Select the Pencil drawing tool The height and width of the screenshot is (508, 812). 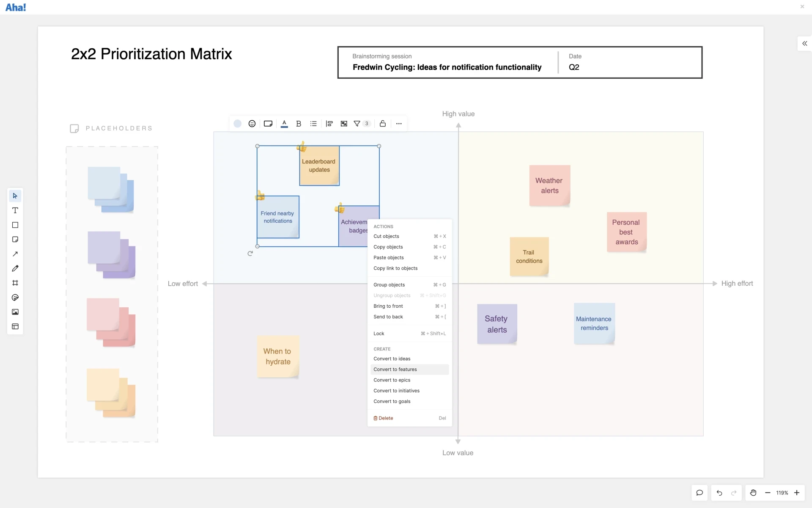tap(15, 268)
